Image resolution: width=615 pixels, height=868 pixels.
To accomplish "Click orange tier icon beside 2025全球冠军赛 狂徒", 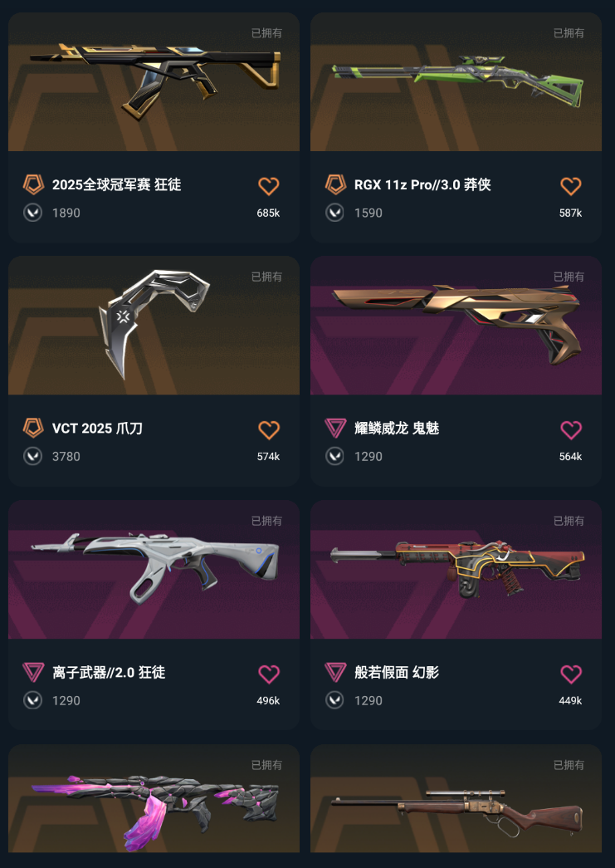I will (33, 184).
